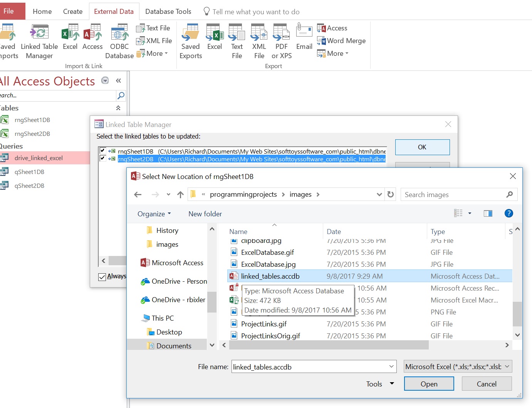
Task: Open All Access Objects category dropdown
Action: click(105, 80)
